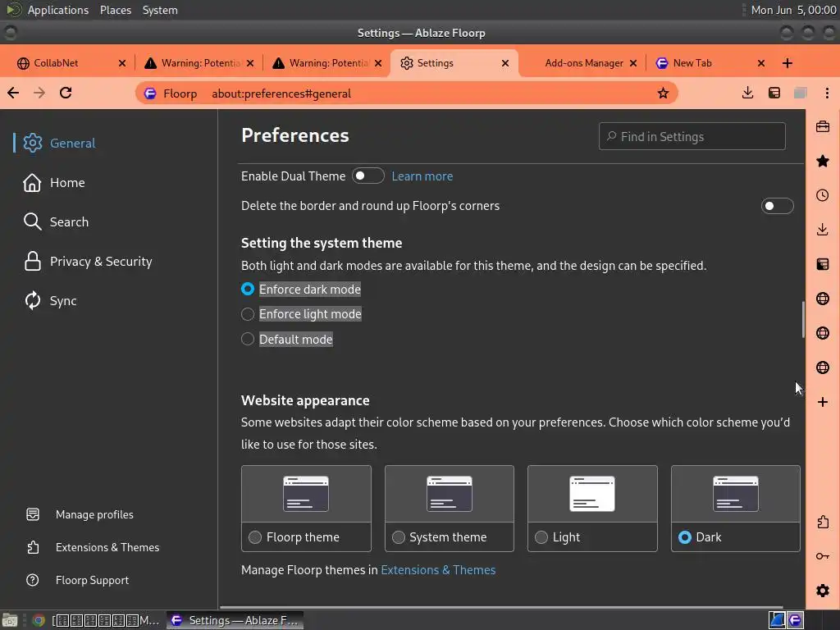Open the third globe web panel
The image size is (840, 630).
(x=823, y=367)
